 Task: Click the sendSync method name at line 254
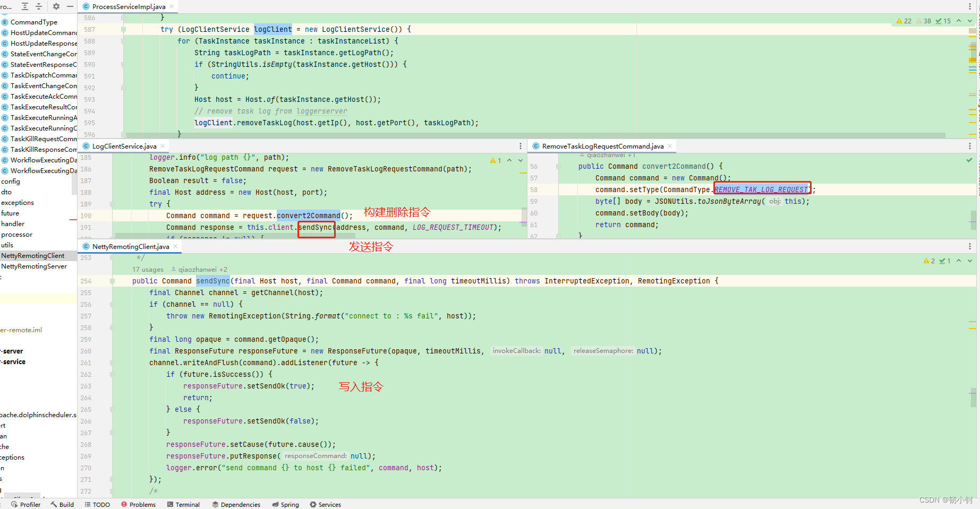click(x=213, y=281)
